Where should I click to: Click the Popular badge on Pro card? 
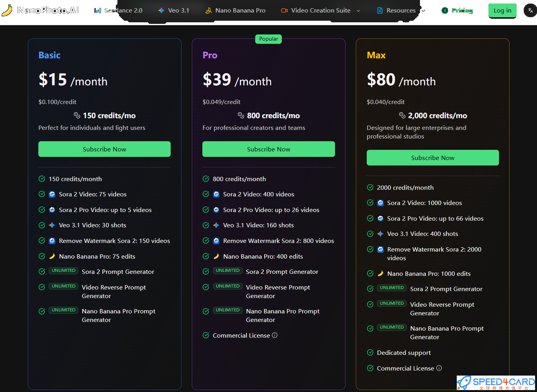tap(268, 39)
